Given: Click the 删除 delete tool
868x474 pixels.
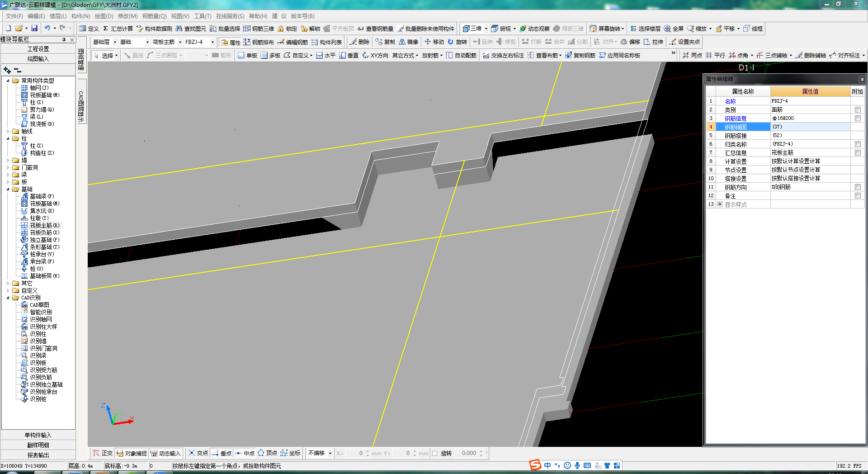Looking at the screenshot, I should tap(359, 42).
